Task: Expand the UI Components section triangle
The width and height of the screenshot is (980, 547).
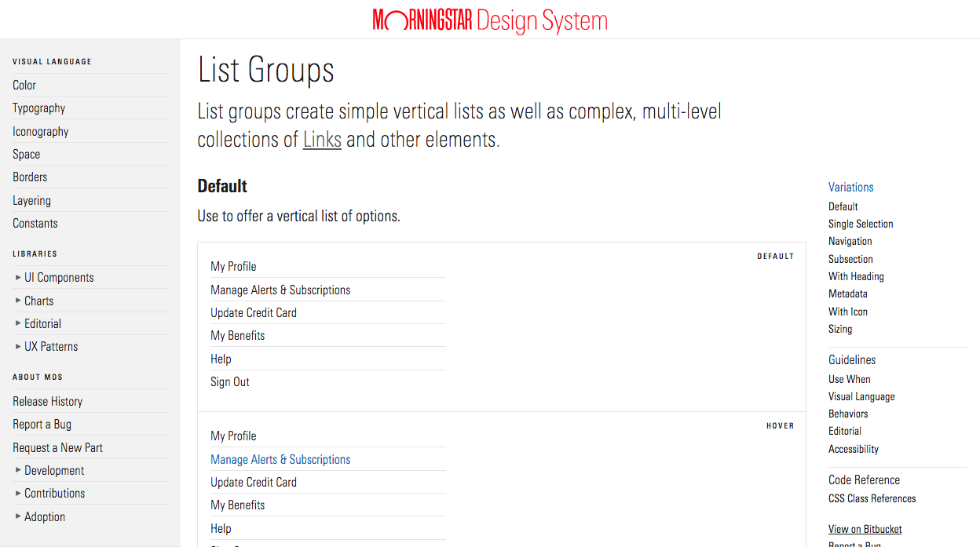Action: coord(18,277)
